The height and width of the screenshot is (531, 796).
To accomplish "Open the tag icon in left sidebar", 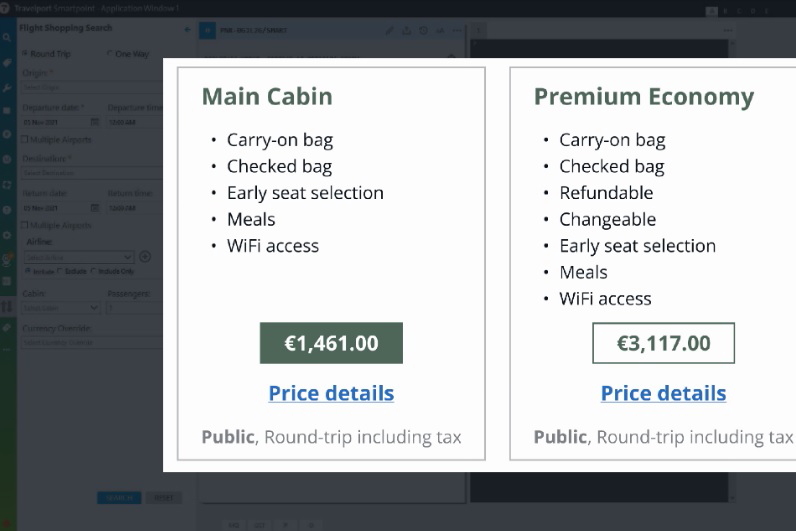I will pos(7,63).
